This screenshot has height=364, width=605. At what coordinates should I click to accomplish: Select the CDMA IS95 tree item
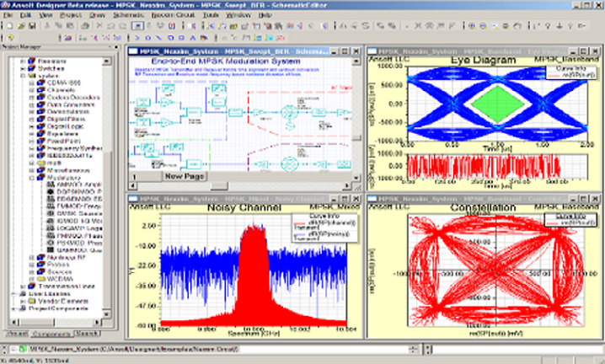[64, 83]
